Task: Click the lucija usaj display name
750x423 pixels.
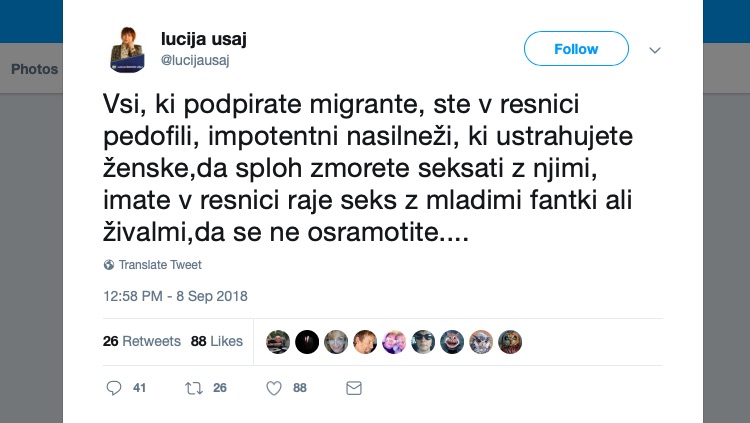Action: click(x=204, y=39)
